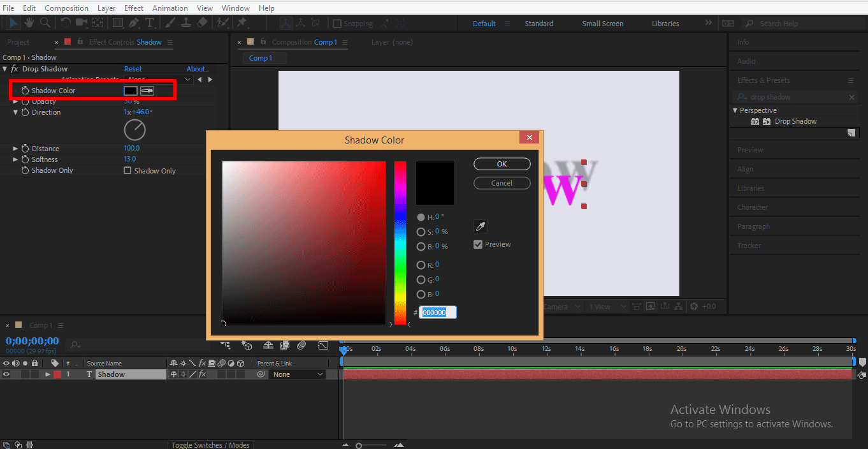Select the Zoom tool
This screenshot has height=449, width=868.
click(45, 23)
